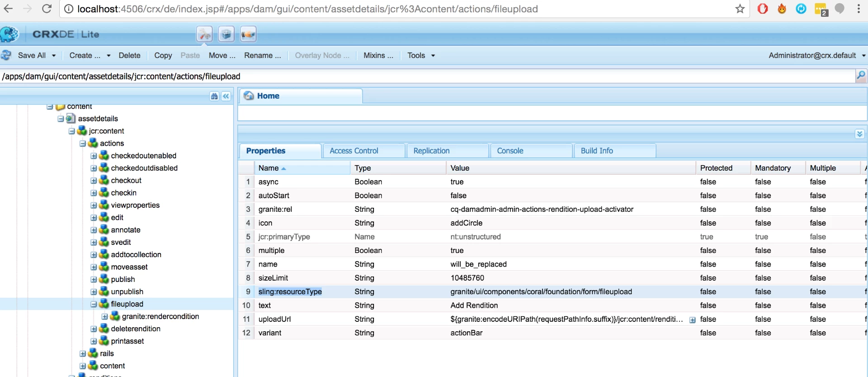Bookmark this page with star icon
868x377 pixels.
point(740,9)
